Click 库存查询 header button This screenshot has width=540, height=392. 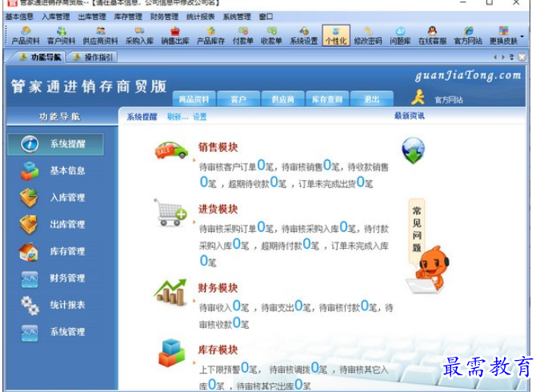[327, 99]
